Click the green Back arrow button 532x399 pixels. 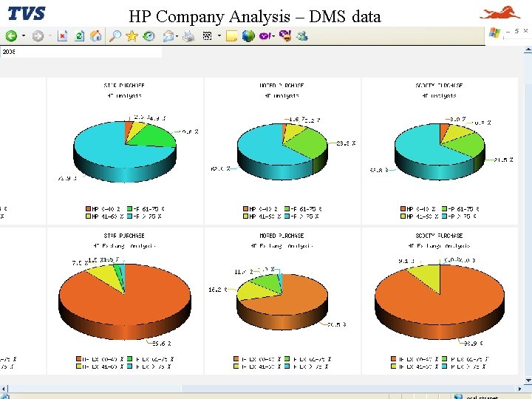(11, 35)
